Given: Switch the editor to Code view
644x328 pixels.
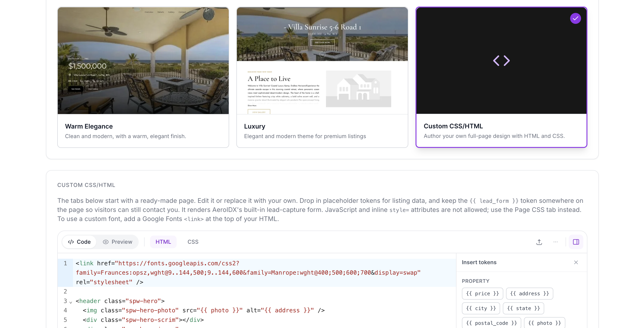Looking at the screenshot, I should (79, 242).
